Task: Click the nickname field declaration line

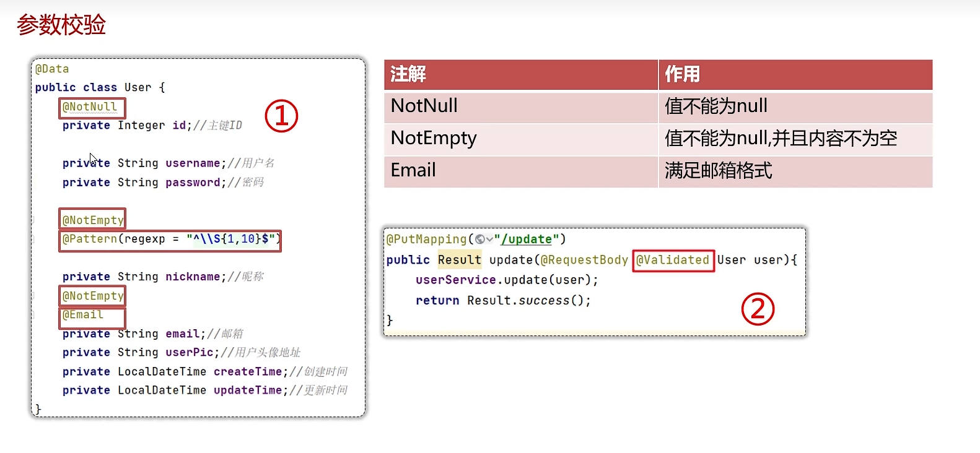Action: [x=163, y=277]
